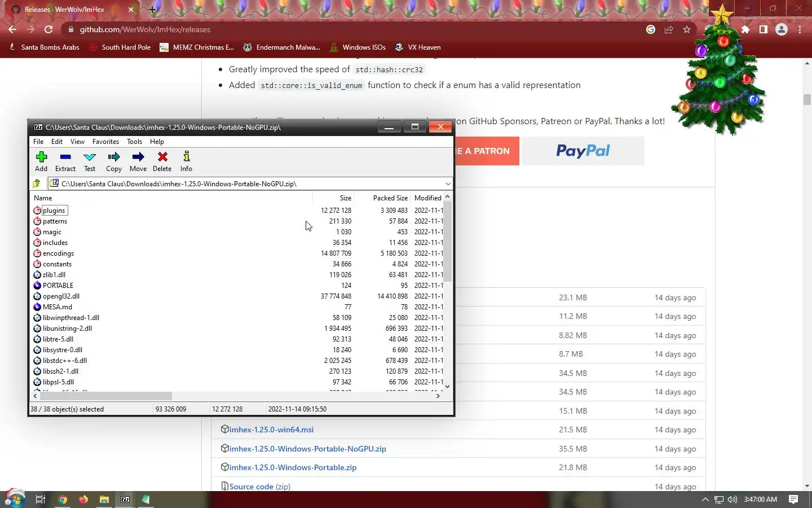Click the 7-Zip vertical scrollbar thumb

(x=448, y=242)
